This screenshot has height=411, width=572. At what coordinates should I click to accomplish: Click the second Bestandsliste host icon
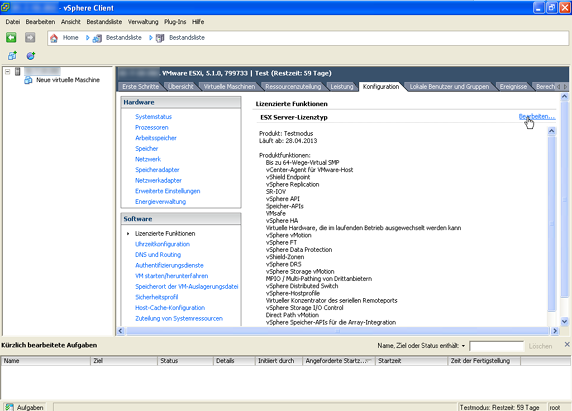[x=160, y=38]
